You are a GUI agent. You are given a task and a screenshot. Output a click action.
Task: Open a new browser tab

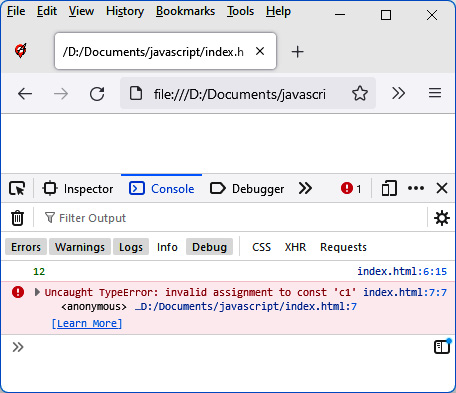(x=297, y=52)
